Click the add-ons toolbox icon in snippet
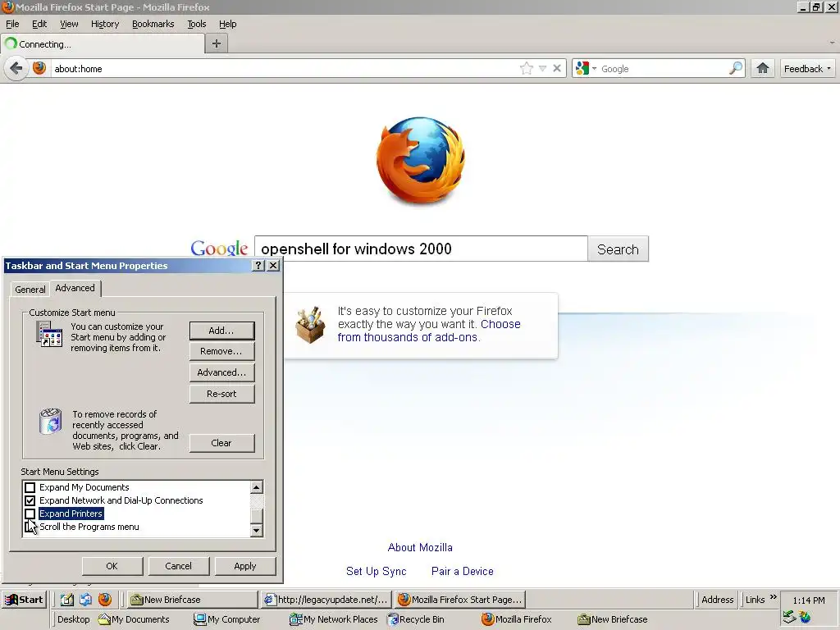 click(310, 325)
